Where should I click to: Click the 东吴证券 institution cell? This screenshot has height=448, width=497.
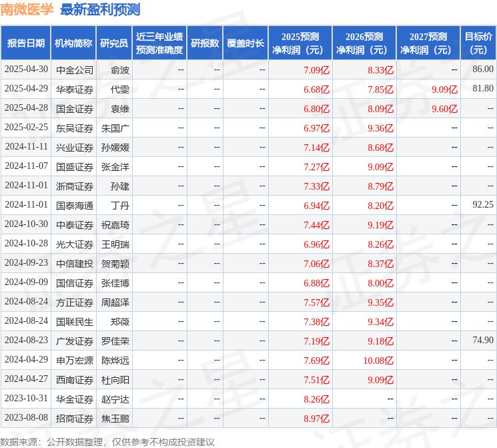click(x=75, y=128)
